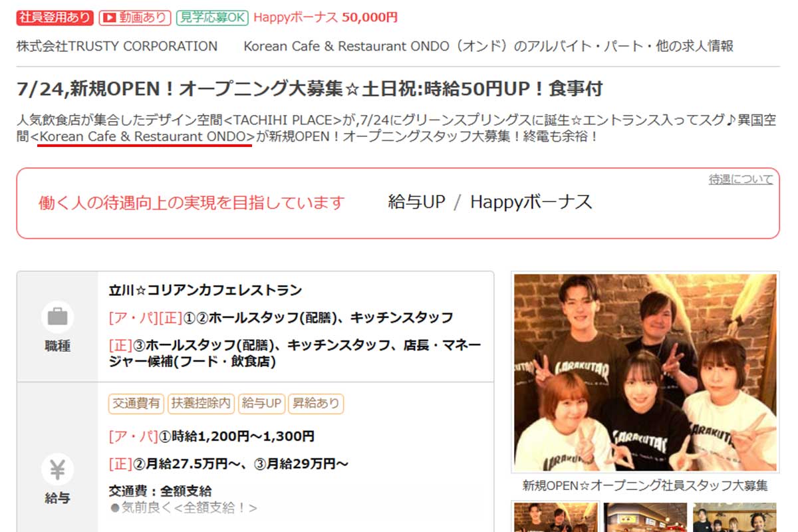This screenshot has width=798, height=532.
Task: Click the yen 給与 icon
Action: (57, 470)
